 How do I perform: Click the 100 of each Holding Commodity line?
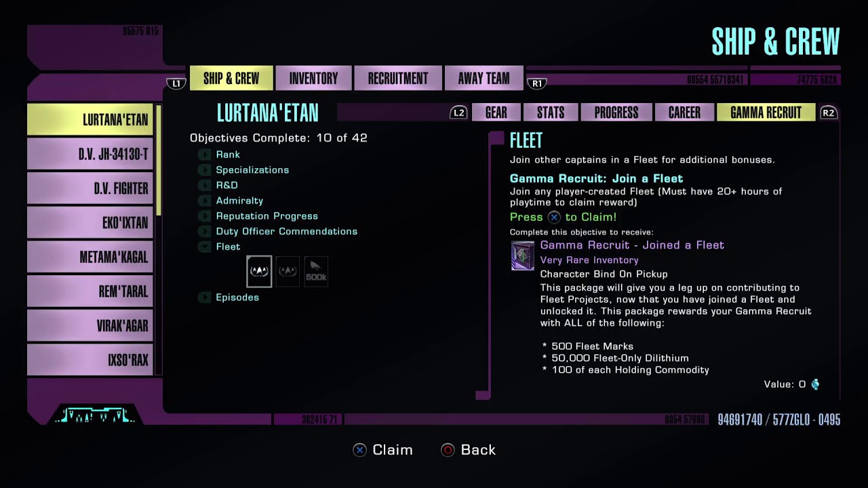(x=625, y=370)
